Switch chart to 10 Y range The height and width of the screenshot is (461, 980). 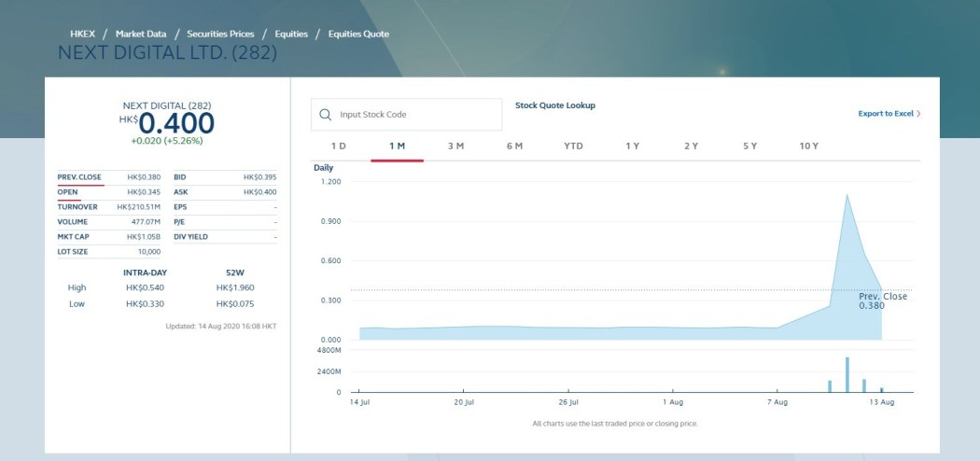click(x=809, y=146)
